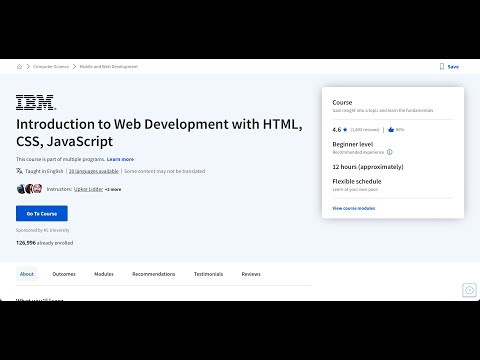Click '12 hours (approximately)' text
This screenshot has width=480, height=360.
(368, 167)
